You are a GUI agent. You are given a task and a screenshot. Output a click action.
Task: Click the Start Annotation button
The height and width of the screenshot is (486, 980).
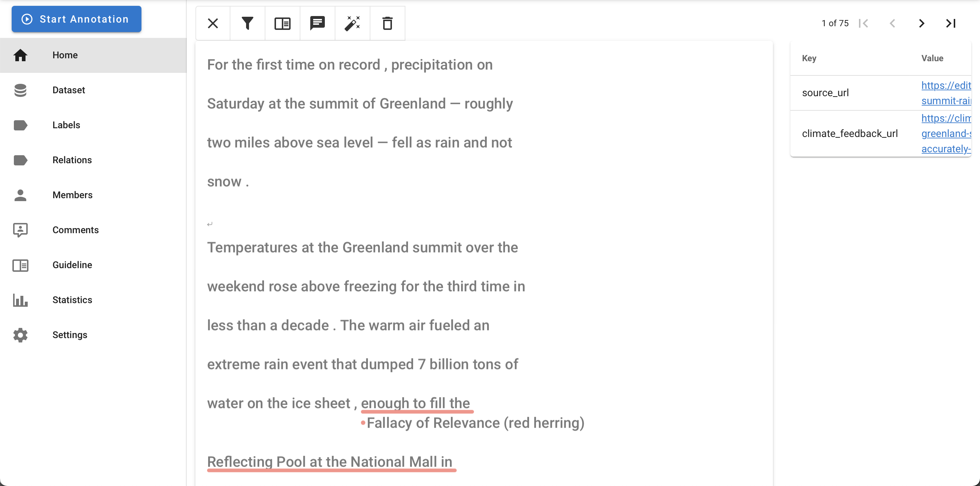(76, 19)
